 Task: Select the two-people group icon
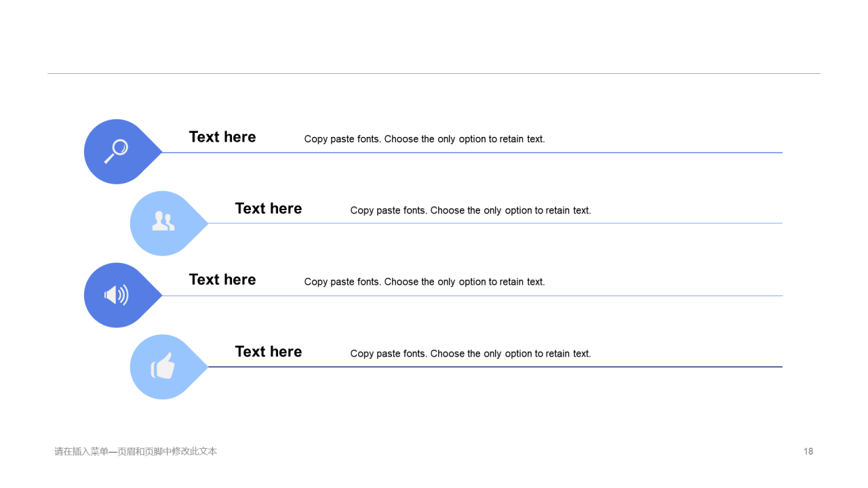click(163, 221)
